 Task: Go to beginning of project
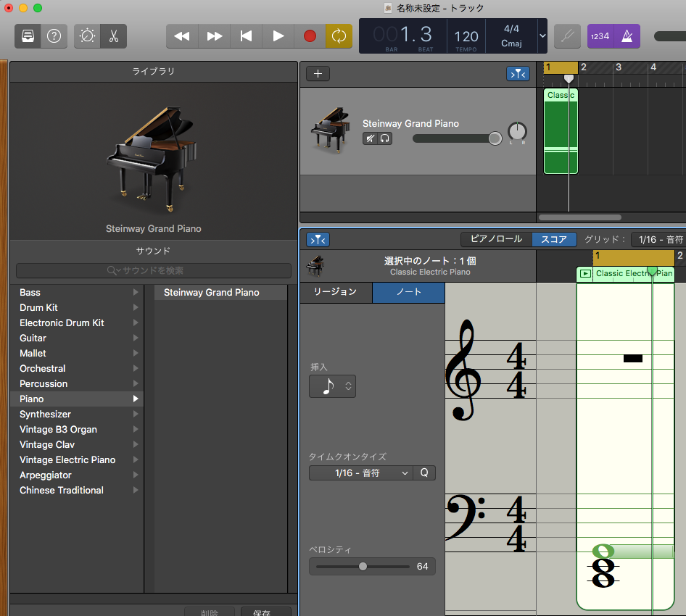point(247,36)
